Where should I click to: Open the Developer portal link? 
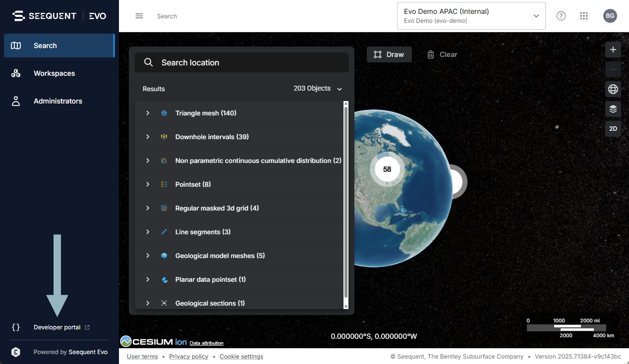coord(61,327)
